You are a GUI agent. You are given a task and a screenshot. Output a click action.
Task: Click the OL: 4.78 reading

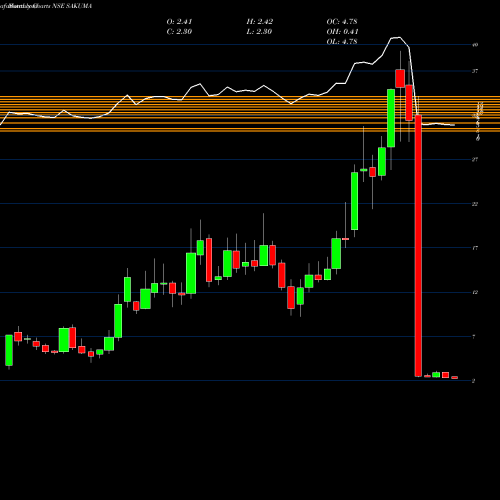[342, 42]
